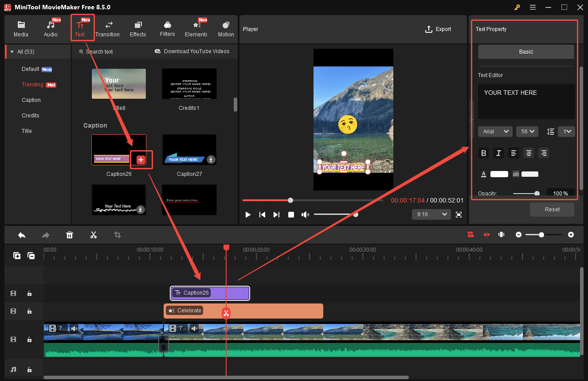Delete selected clip with trash icon

point(70,234)
